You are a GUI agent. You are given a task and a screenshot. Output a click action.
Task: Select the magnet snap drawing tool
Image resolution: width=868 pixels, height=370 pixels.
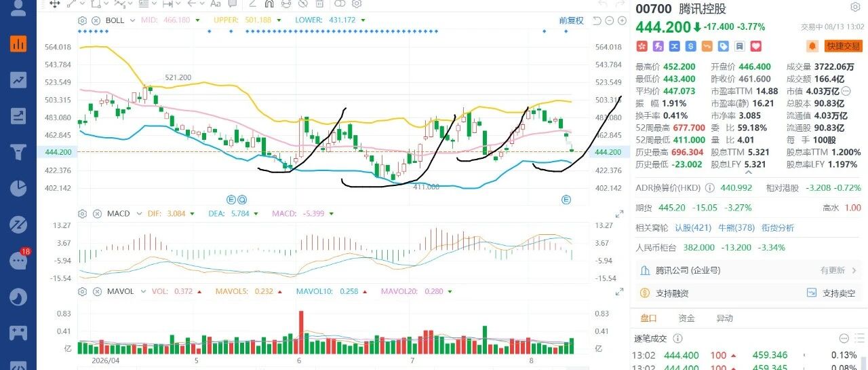click(x=269, y=4)
